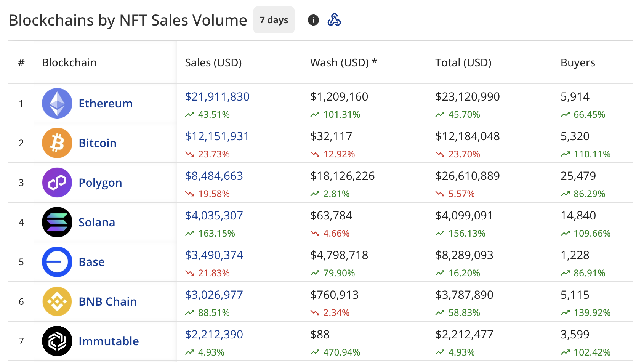Open the Base blockchain link
This screenshot has width=644, height=362.
(x=91, y=262)
